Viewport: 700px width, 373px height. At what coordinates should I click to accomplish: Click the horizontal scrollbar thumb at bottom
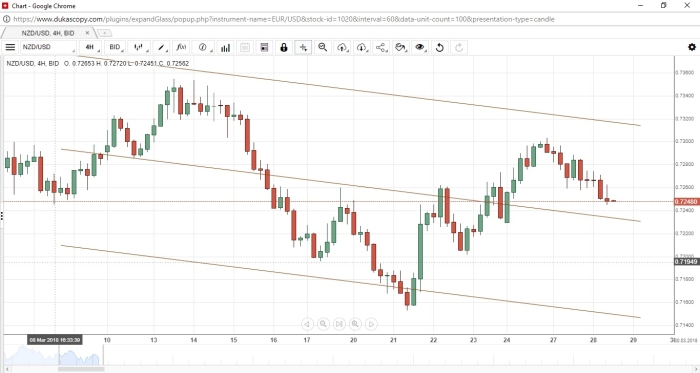click(x=81, y=369)
